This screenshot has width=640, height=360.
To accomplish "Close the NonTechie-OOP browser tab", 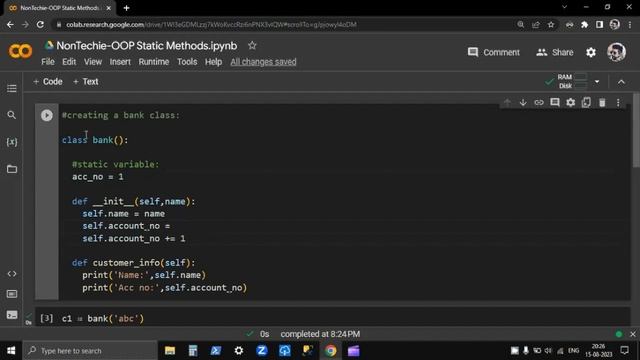I will 109,8.
